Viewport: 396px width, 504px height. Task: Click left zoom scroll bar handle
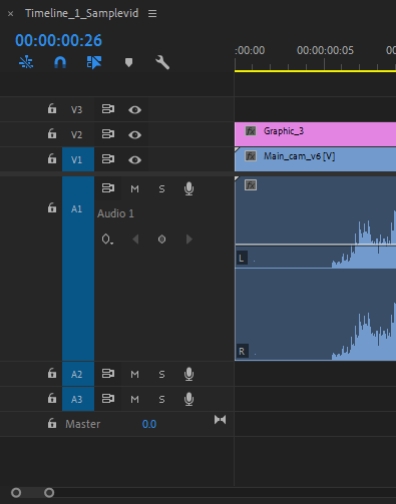point(16,493)
